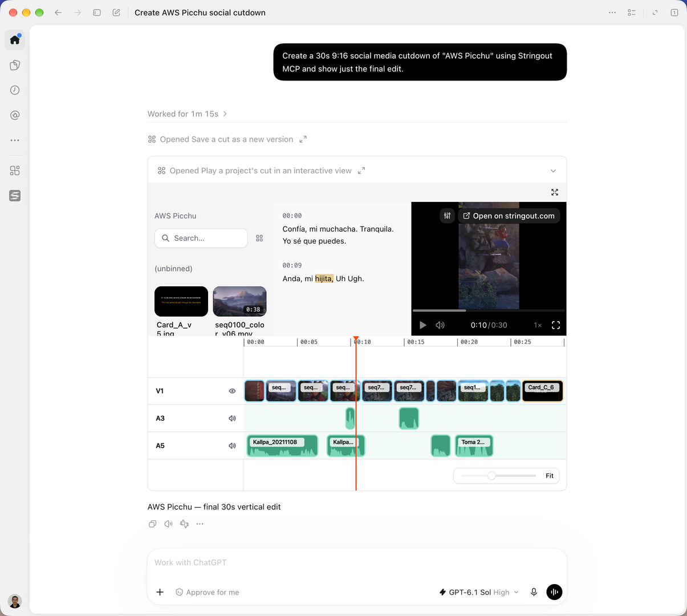Select the Card_C_6 clip on V1

(x=542, y=391)
